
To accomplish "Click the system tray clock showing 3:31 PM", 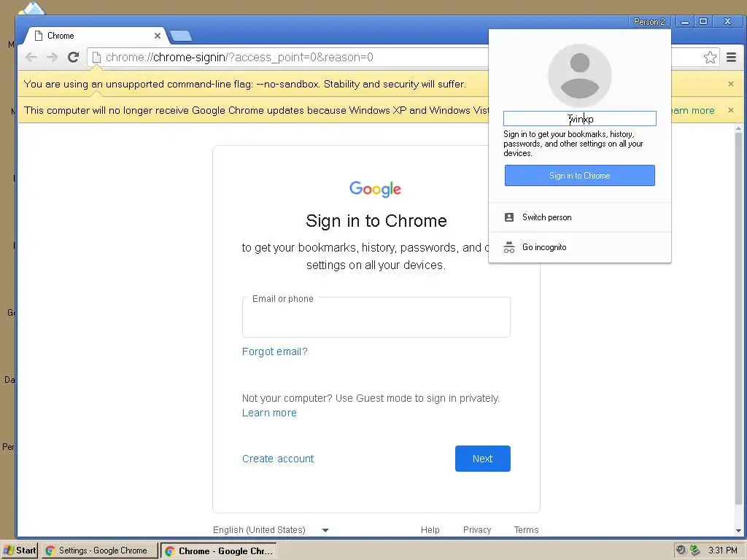I will point(723,551).
